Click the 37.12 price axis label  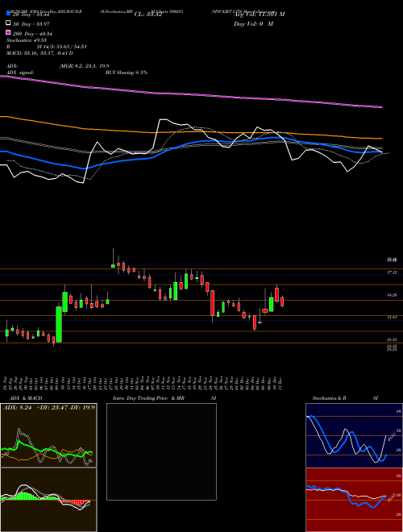[x=393, y=272]
